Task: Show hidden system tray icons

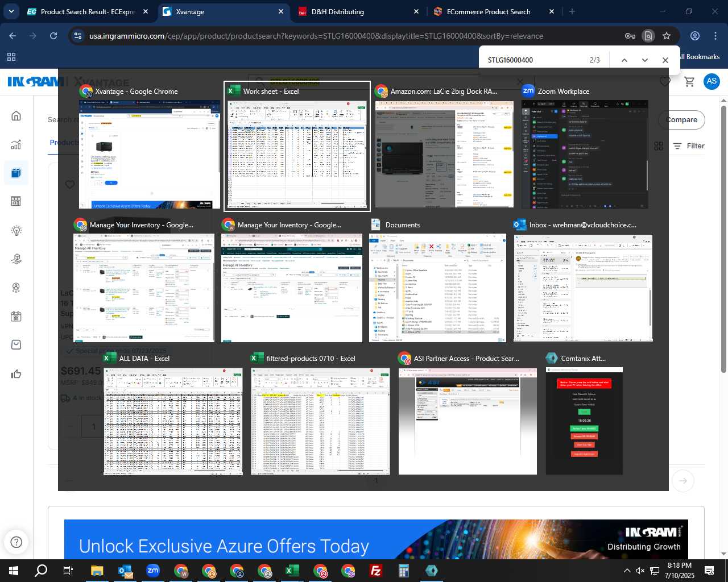Action: [627, 571]
